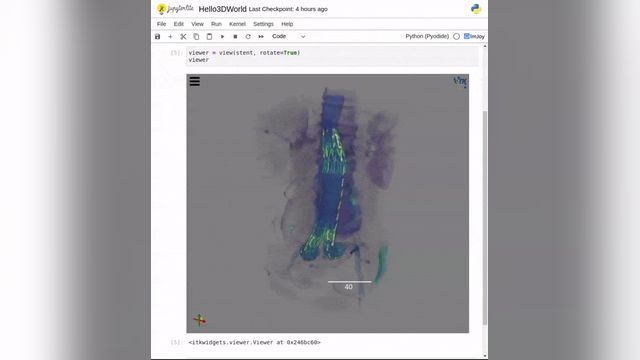Click the Hello3DWorld notebook title
This screenshot has height=360, width=640.
[222, 9]
